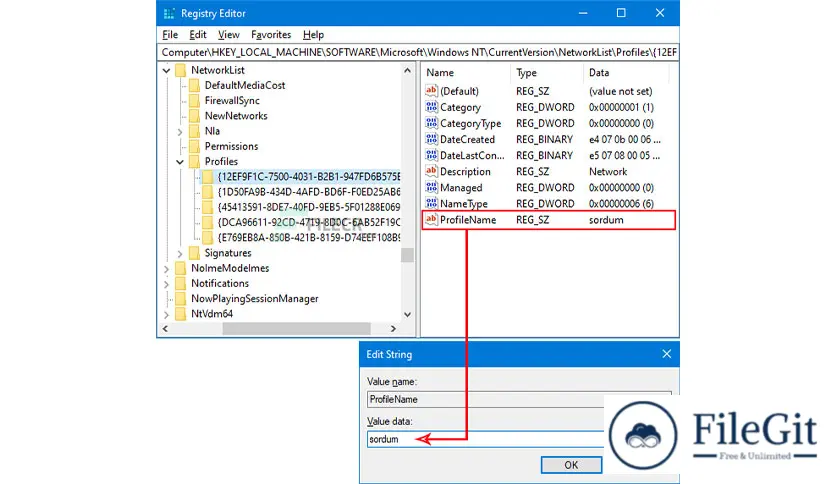
Task: Click the NowPlayingSessionManager folder icon
Action: point(181,299)
